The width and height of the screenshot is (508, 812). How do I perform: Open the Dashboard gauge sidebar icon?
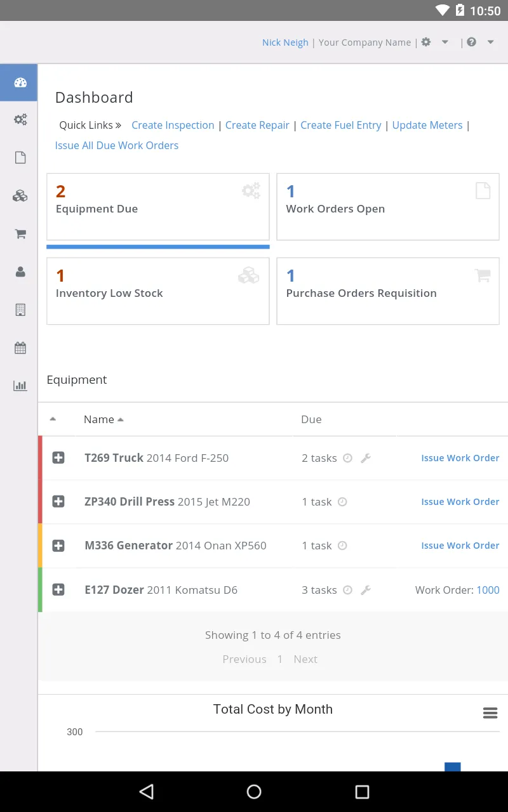20,82
